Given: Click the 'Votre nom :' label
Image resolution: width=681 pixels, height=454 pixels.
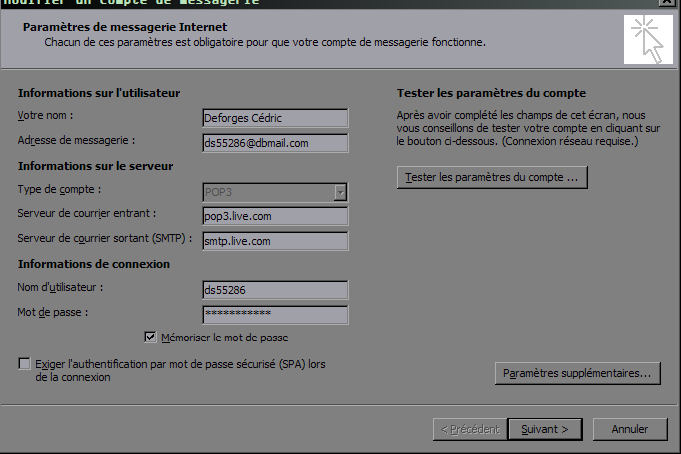Looking at the screenshot, I should [47, 116].
